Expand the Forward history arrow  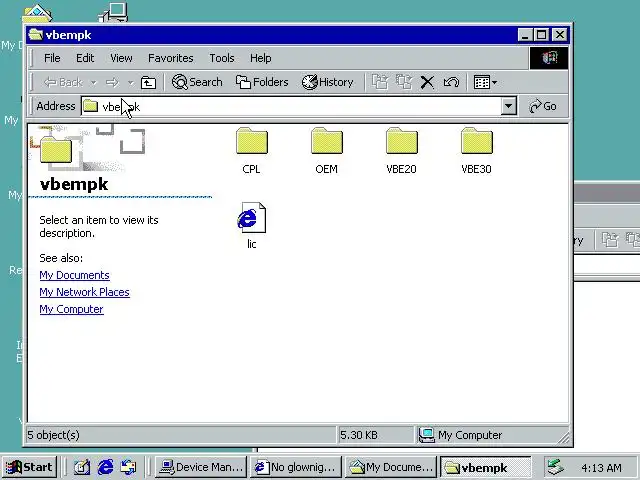click(x=131, y=83)
